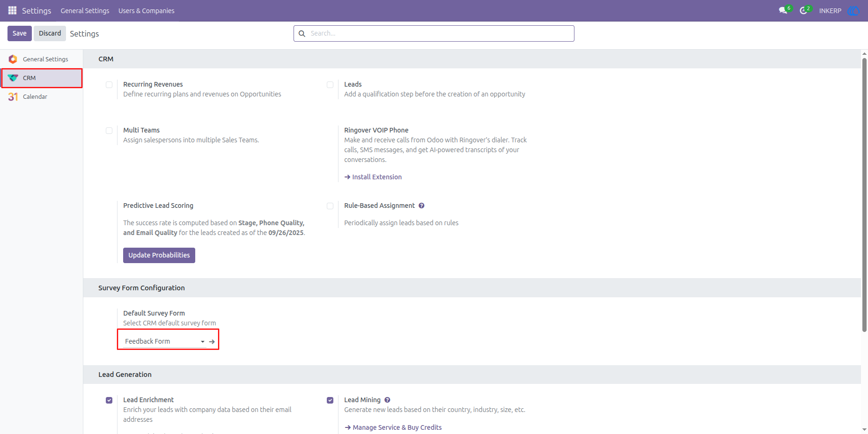Select the General Settings sidebar tab
Viewport: 868px width, 434px height.
(x=42, y=59)
